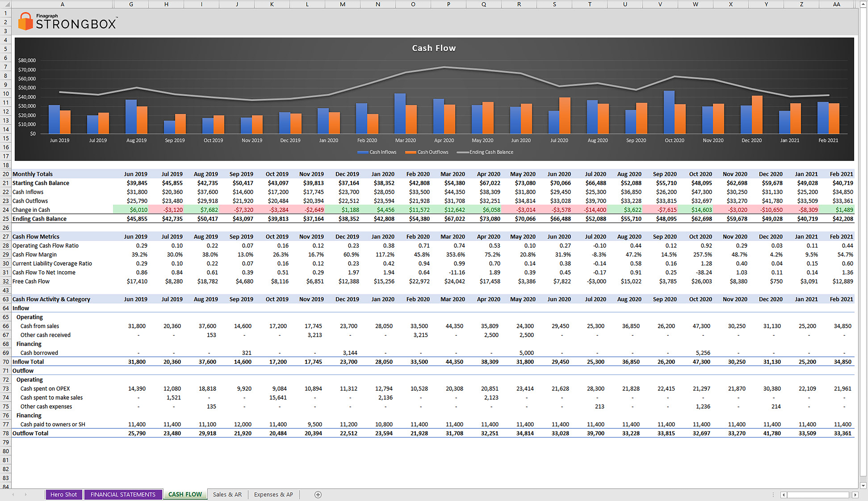Image resolution: width=868 pixels, height=501 pixels.
Task: Select the Free Cash Flow label cell
Action: [62, 281]
